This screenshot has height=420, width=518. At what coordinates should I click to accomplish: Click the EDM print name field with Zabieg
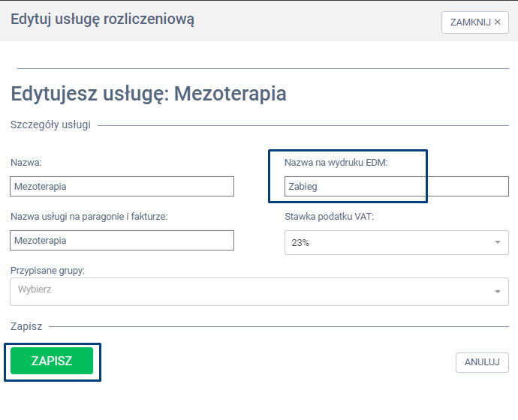[396, 187]
